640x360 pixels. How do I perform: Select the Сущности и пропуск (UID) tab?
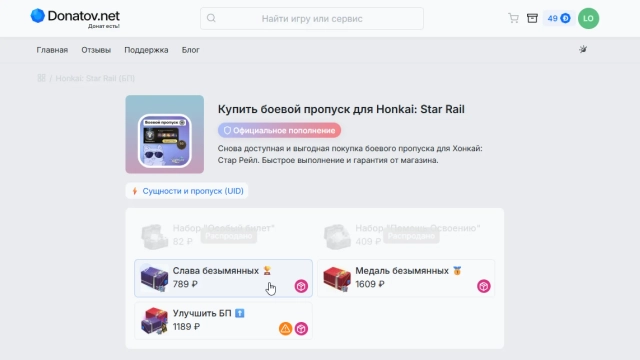187,191
